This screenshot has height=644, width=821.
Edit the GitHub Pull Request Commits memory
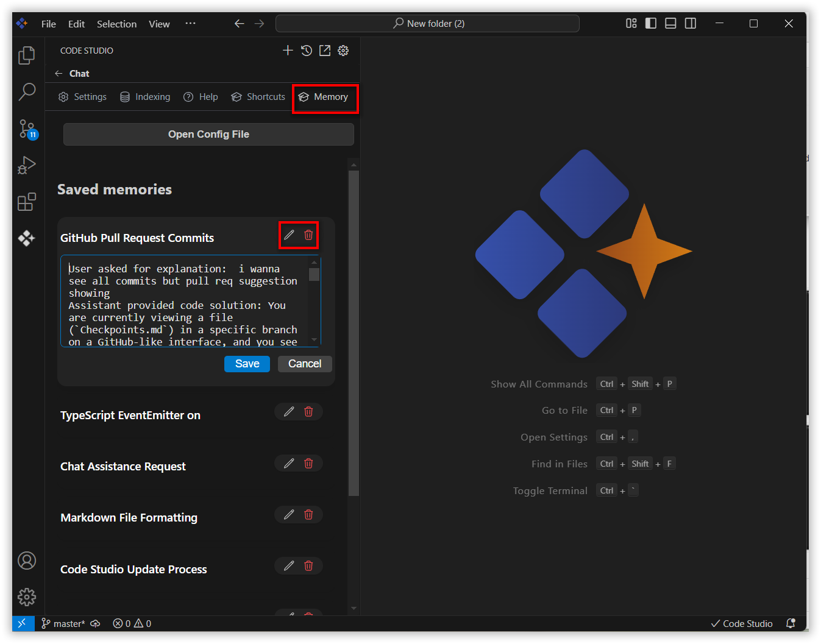pos(289,235)
